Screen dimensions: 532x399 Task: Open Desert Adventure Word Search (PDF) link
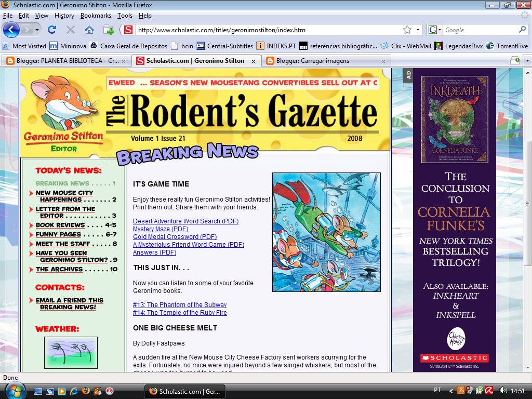[x=185, y=221]
